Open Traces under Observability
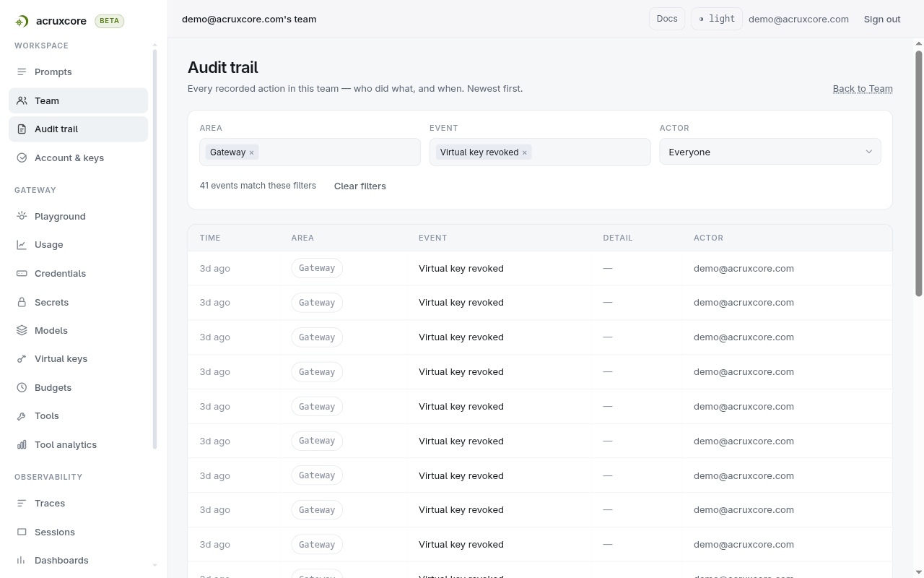Image resolution: width=924 pixels, height=578 pixels. click(x=78, y=503)
